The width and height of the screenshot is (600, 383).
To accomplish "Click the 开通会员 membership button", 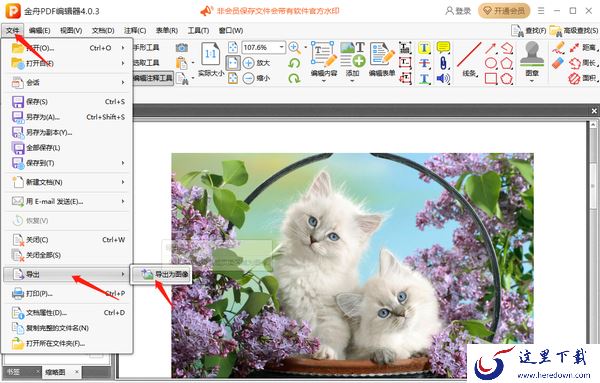I will pyautogui.click(x=504, y=11).
